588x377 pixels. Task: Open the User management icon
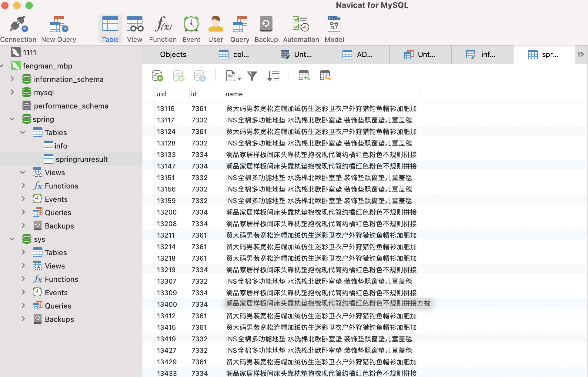pos(215,29)
